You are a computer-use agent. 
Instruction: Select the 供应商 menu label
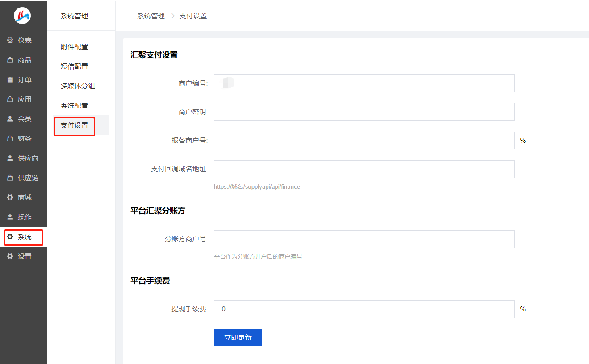[28, 158]
